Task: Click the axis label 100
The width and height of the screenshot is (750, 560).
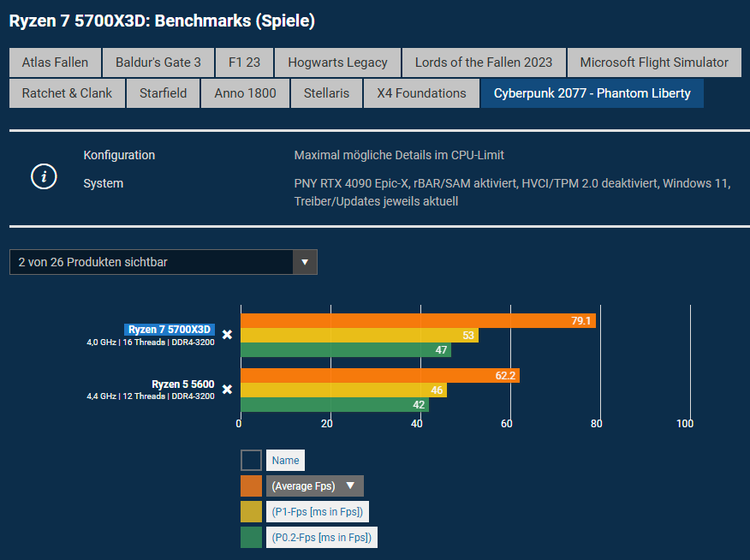Action: 685,424
